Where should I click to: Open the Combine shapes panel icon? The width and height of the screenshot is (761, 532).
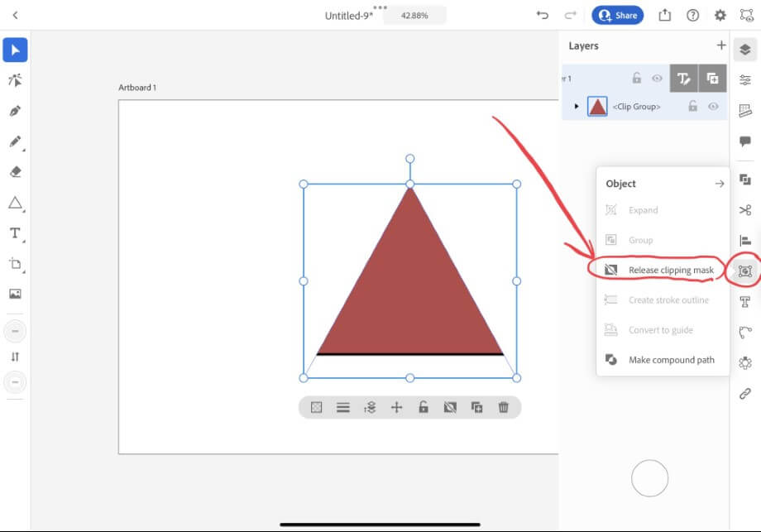[745, 180]
